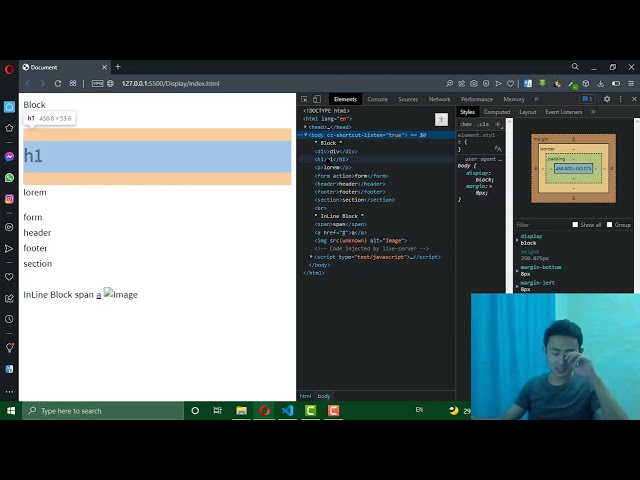Open a new browser tab
640x480 pixels.
(118, 67)
